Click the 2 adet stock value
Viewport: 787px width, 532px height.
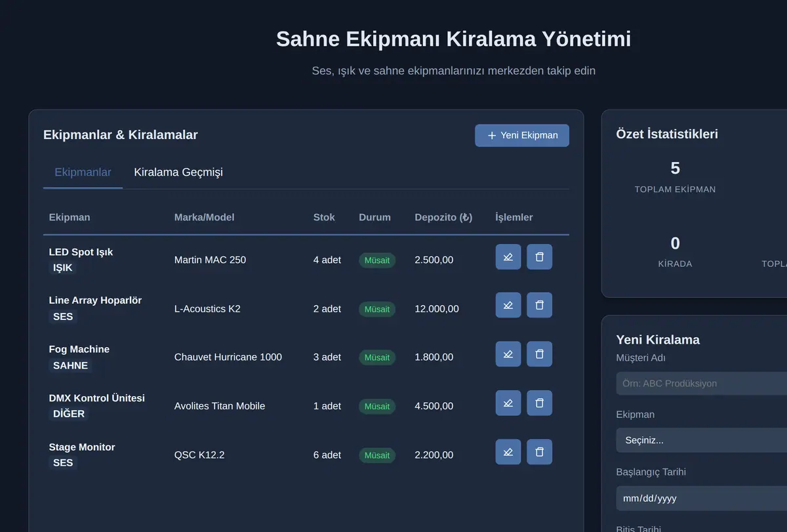click(x=327, y=309)
